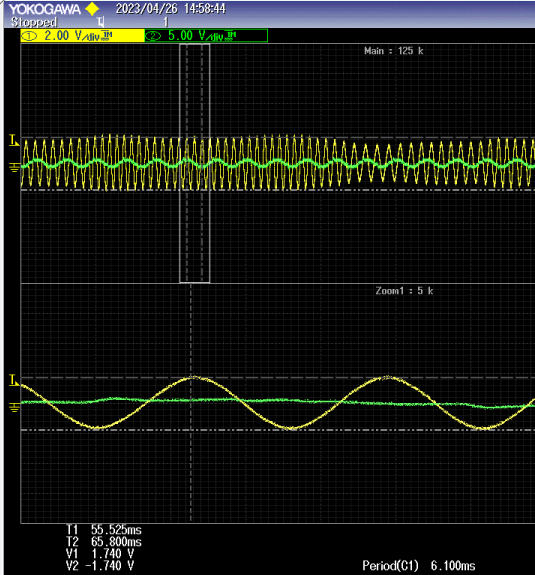This screenshot has width=535, height=575.
Task: Click the lower yellow ground reference symbol
Action: (14, 407)
